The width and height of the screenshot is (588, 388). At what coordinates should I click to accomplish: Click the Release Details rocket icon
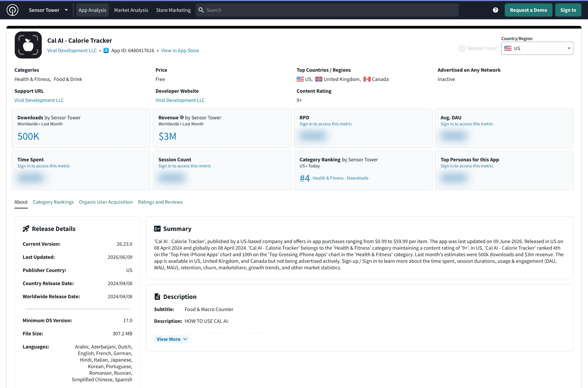pos(26,229)
